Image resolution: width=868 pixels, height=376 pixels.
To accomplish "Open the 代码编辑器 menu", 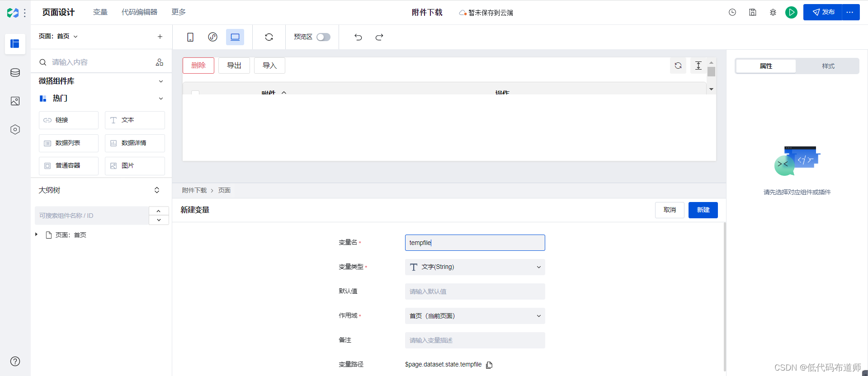I will click(139, 12).
